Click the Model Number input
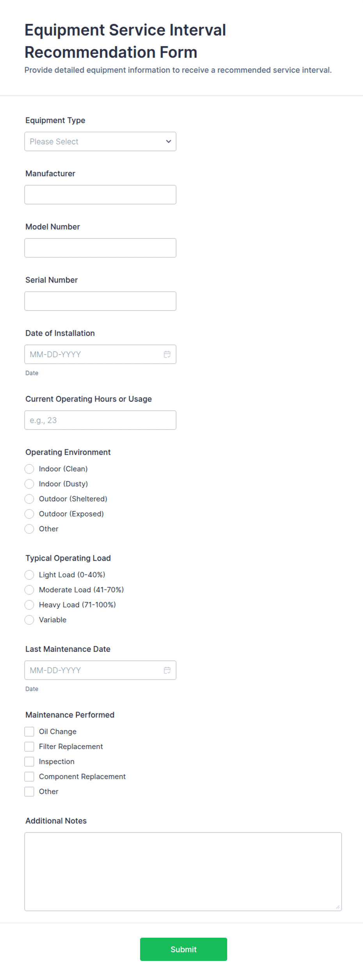 [x=100, y=248]
